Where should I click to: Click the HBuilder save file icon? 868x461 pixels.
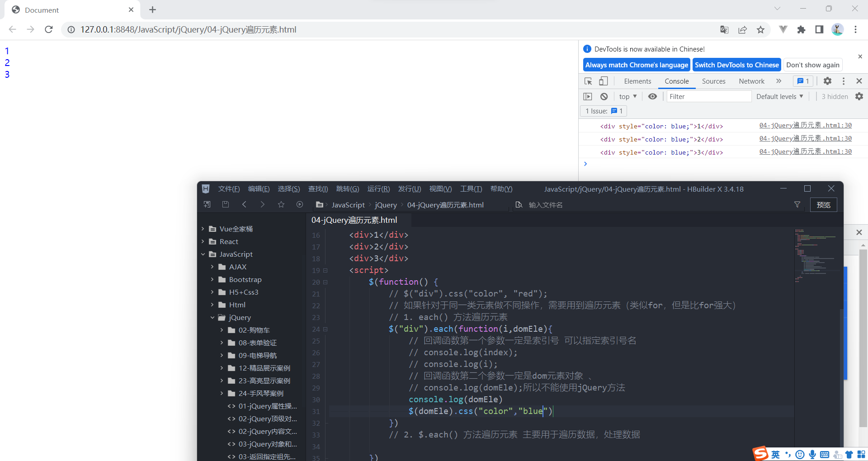coord(225,205)
